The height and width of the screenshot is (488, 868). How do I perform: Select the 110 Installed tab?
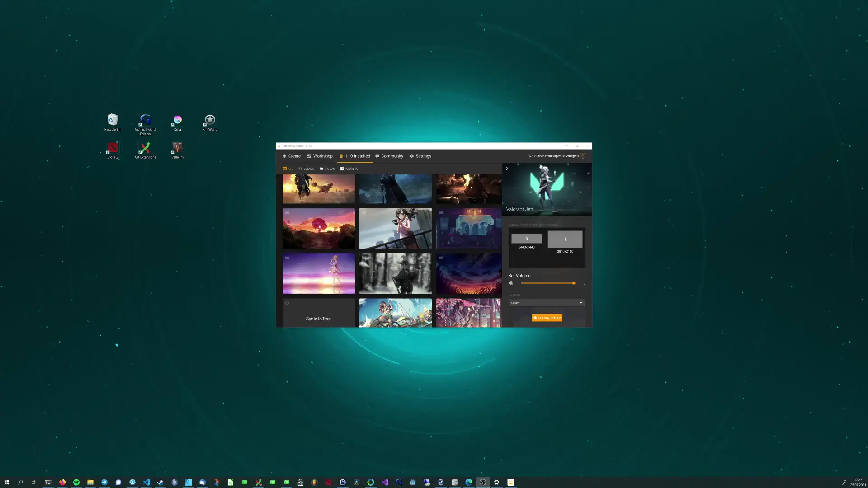pyautogui.click(x=355, y=156)
